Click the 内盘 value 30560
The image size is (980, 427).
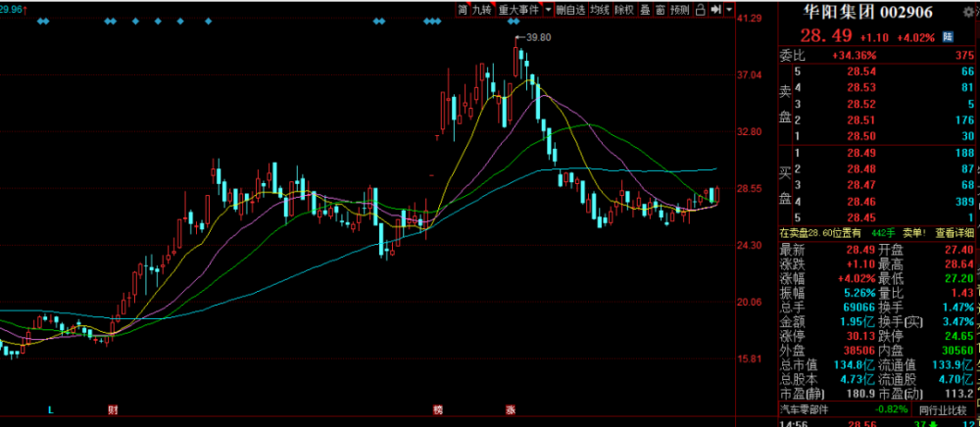pyautogui.click(x=957, y=351)
